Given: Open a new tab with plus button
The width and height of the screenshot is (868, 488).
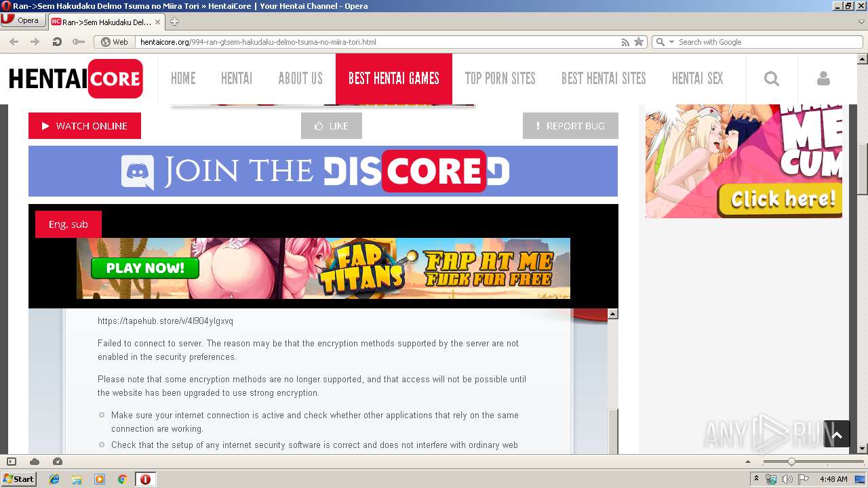Looking at the screenshot, I should click(x=174, y=22).
